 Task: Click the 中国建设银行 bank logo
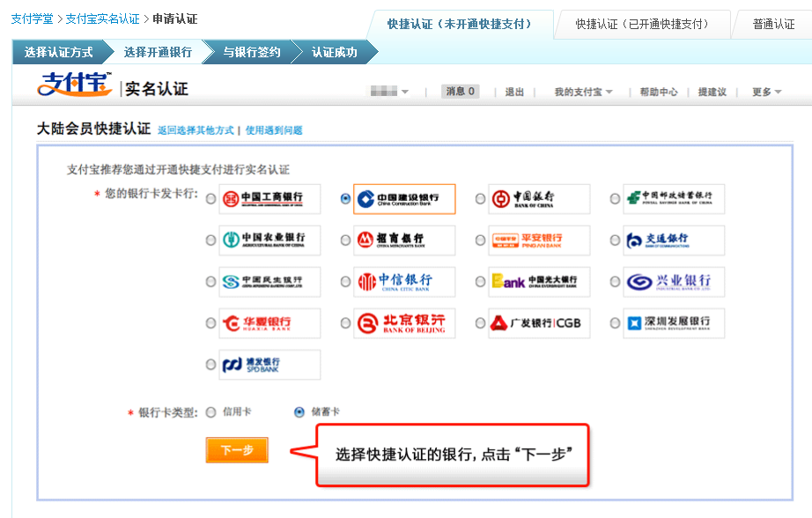coord(404,199)
